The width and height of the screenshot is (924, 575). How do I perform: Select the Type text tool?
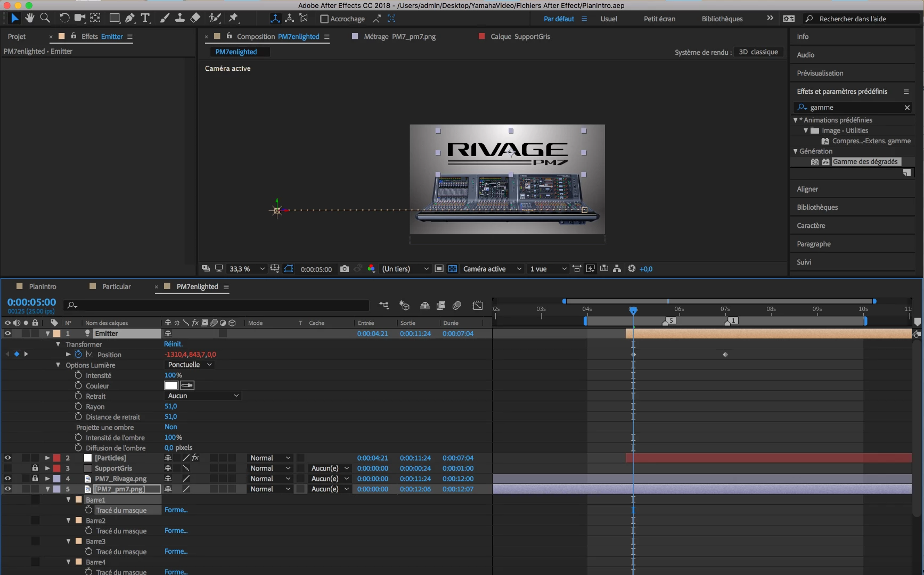[x=145, y=18]
